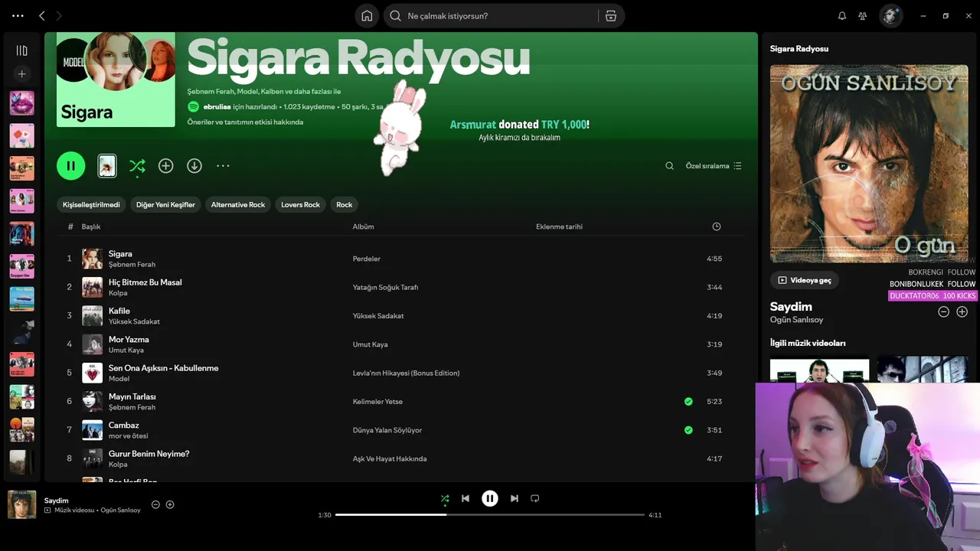The image size is (980, 551).
Task: Open Home via the house icon
Action: tap(367, 16)
